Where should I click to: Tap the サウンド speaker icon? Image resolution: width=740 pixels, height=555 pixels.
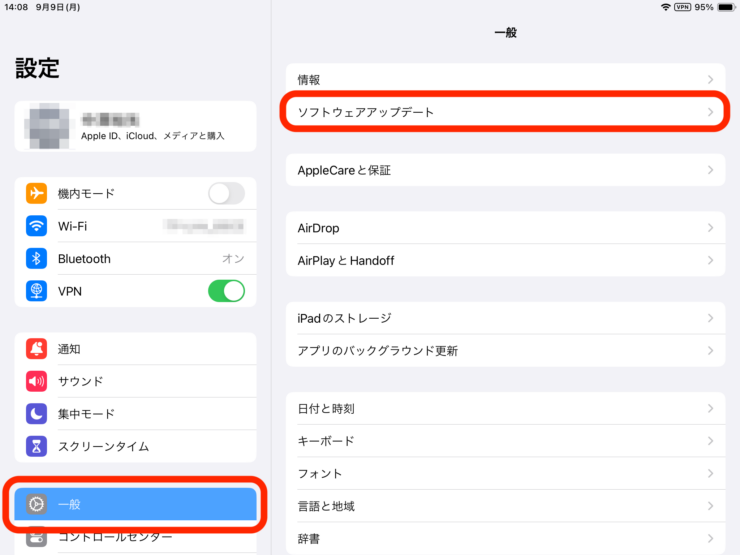click(x=36, y=381)
